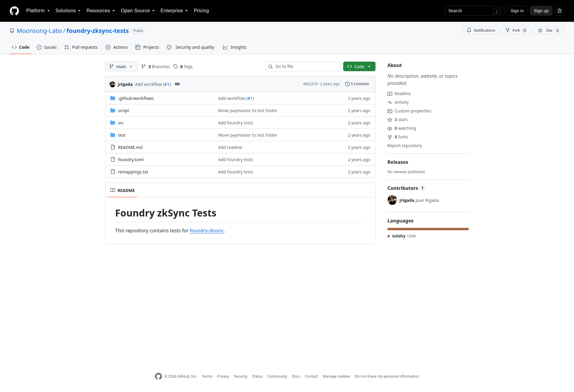574x392 pixels.
Task: Open the src folder
Action: click(x=121, y=123)
